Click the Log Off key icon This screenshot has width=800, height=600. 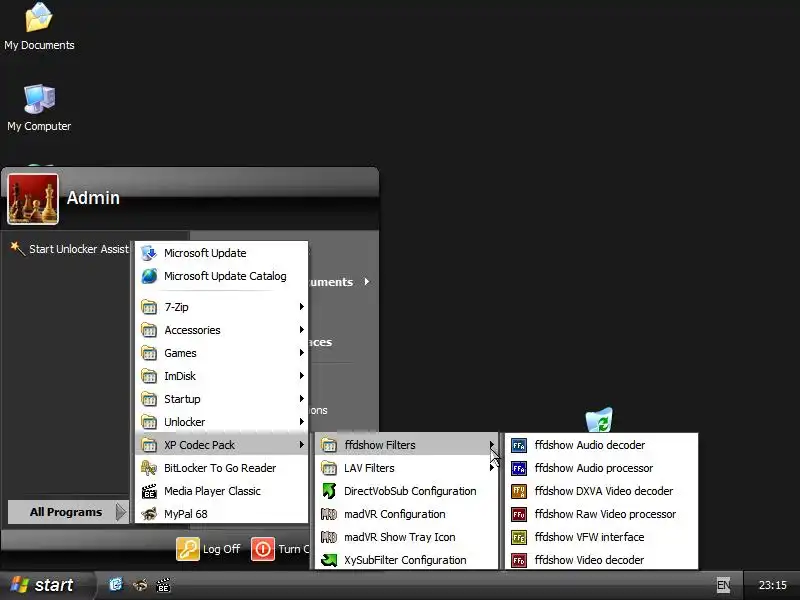(x=188, y=549)
